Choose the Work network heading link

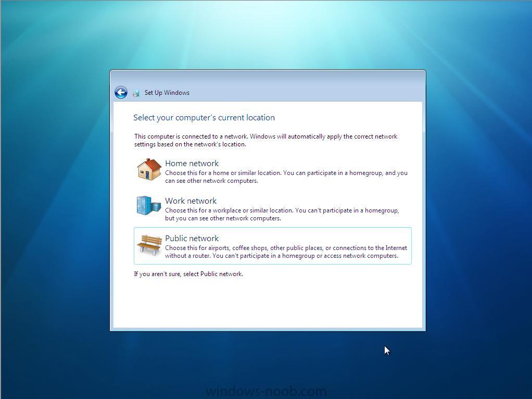(x=191, y=201)
